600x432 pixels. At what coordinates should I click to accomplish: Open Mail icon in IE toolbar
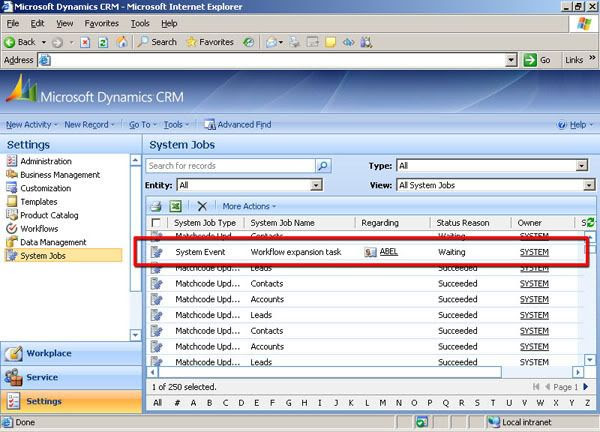coord(271,42)
